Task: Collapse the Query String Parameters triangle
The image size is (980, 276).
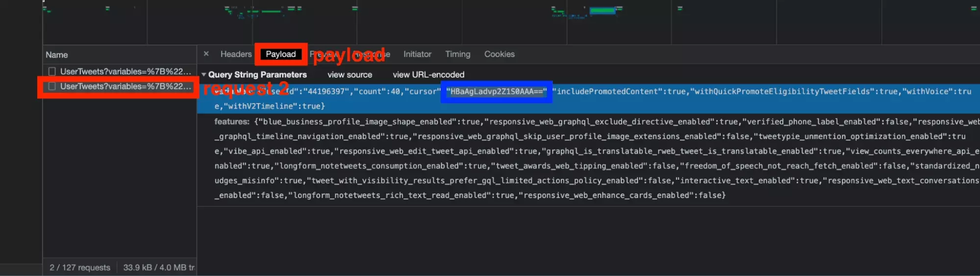Action: 203,75
